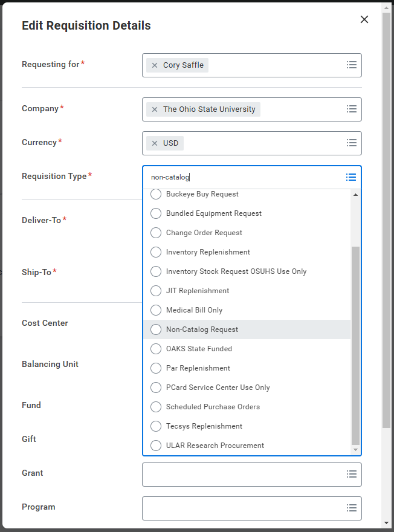Select Scheduled Purchase Orders option

tap(156, 407)
